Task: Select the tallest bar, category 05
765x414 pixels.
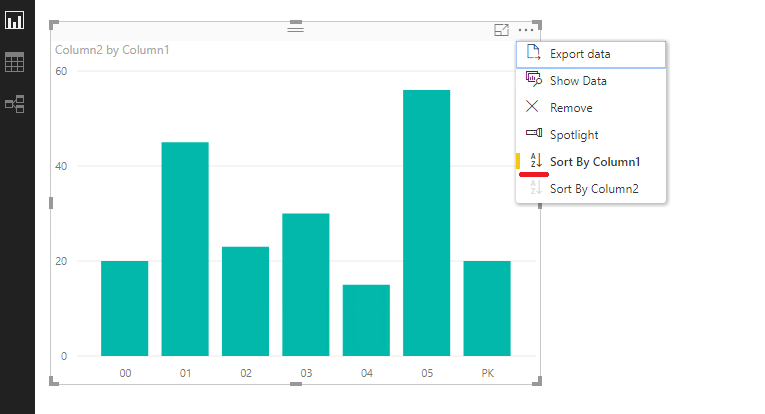Action: click(x=426, y=223)
